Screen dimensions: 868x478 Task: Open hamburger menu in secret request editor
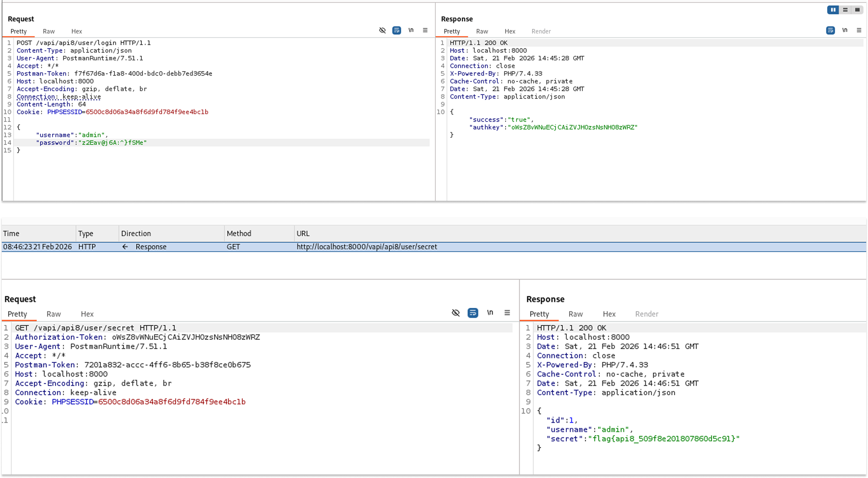(507, 313)
